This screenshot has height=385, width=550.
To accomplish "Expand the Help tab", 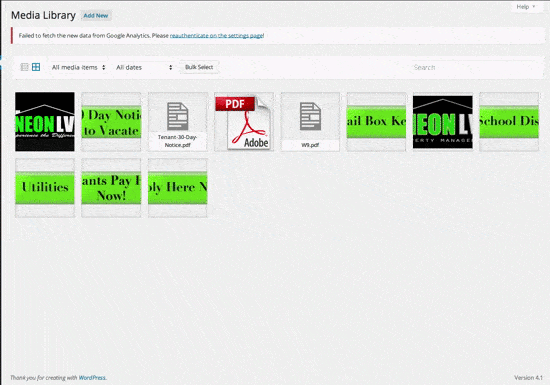I will click(x=525, y=7).
